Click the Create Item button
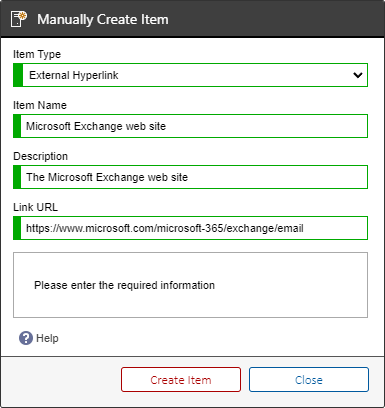Image resolution: width=385 pixels, height=408 pixels. 181,380
